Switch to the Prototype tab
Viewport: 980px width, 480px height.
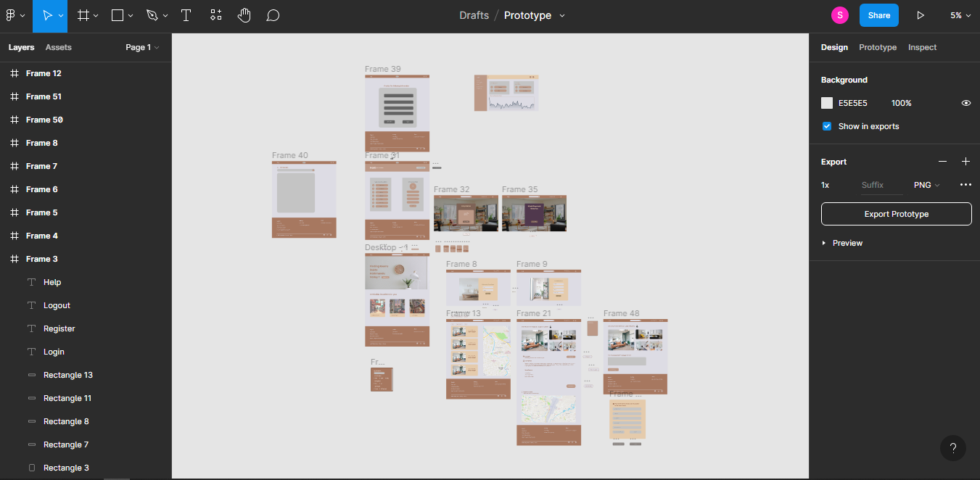point(878,47)
